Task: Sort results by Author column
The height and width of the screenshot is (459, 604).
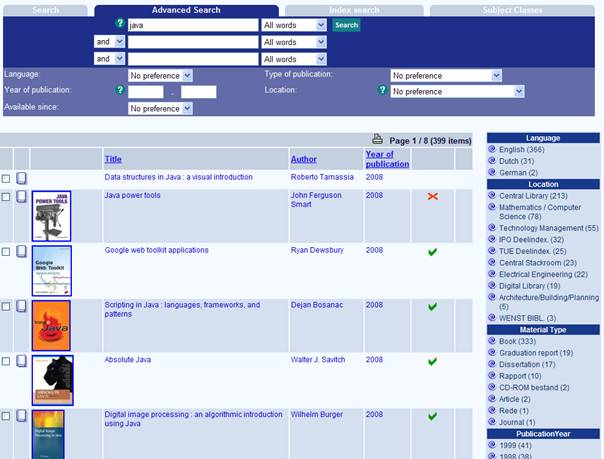Action: click(x=304, y=159)
